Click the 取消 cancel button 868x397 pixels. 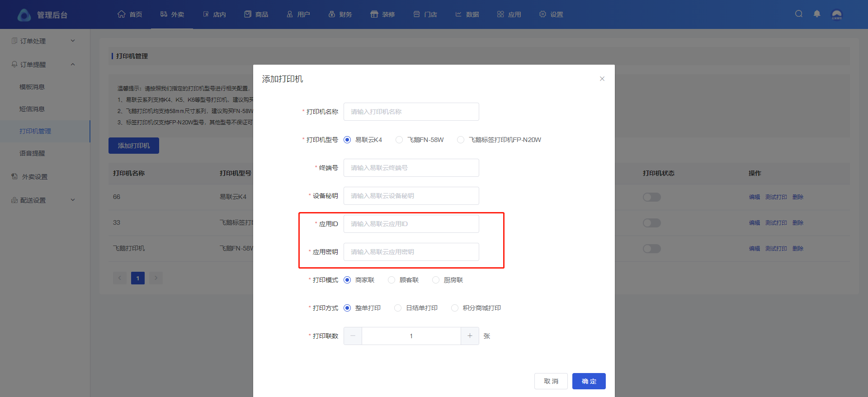point(551,381)
